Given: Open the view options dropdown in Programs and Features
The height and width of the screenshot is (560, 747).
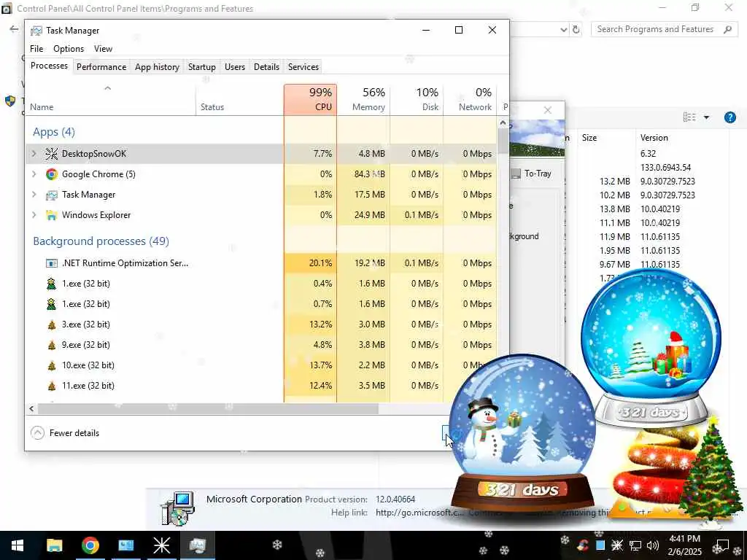Looking at the screenshot, I should click(706, 117).
